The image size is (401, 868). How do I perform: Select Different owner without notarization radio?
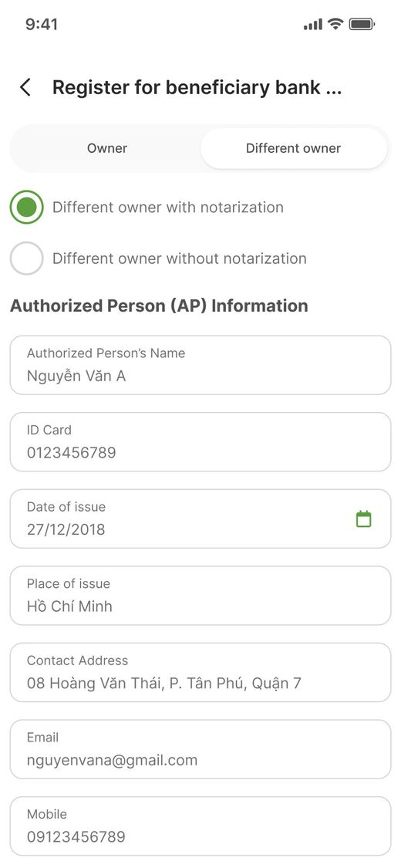coord(26,258)
